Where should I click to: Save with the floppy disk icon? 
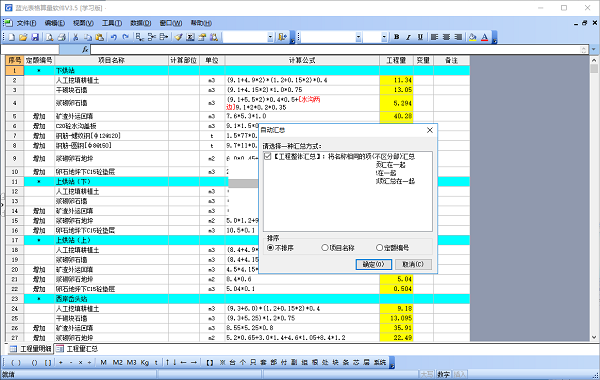(35, 37)
